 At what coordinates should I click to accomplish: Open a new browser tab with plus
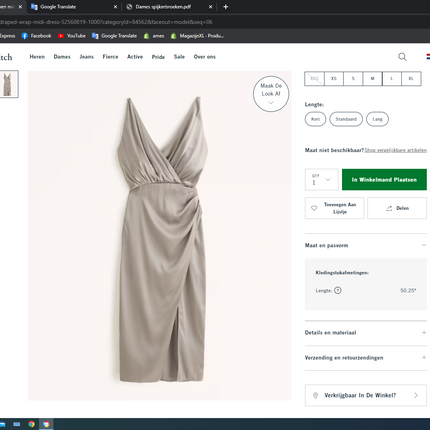point(226,7)
